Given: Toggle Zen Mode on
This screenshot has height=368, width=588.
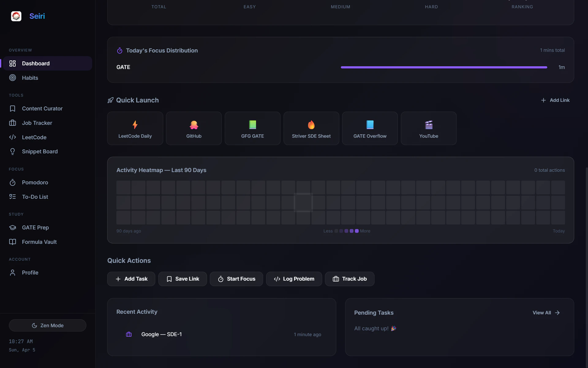Looking at the screenshot, I should click(47, 325).
